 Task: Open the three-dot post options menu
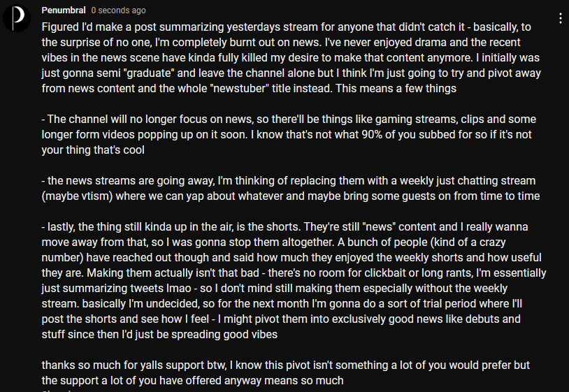(x=561, y=18)
